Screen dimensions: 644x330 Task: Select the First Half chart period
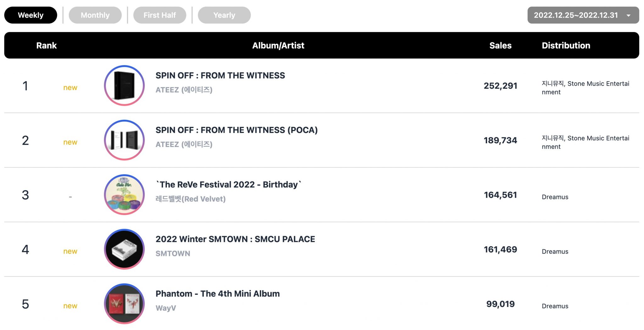coord(160,15)
